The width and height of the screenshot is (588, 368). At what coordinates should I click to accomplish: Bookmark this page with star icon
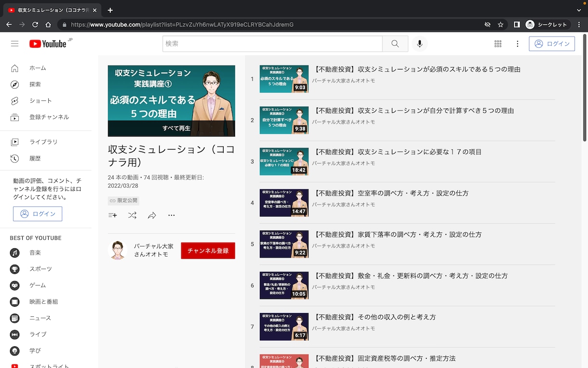[x=501, y=25]
